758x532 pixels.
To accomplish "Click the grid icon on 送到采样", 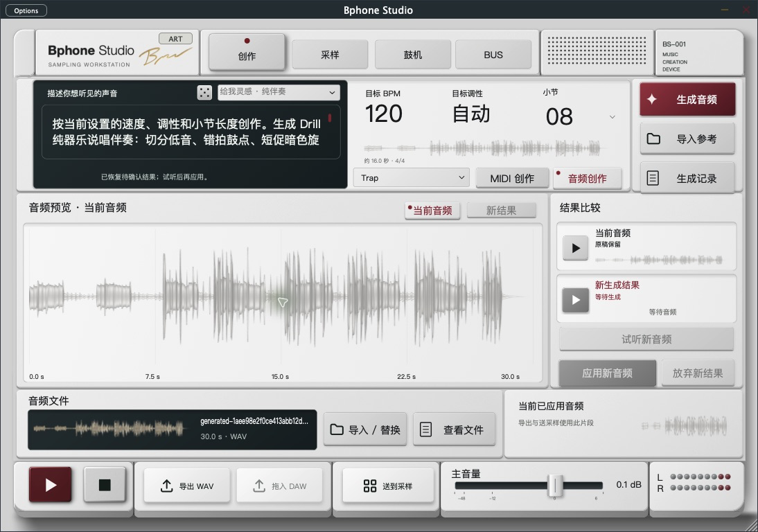I will tap(370, 486).
